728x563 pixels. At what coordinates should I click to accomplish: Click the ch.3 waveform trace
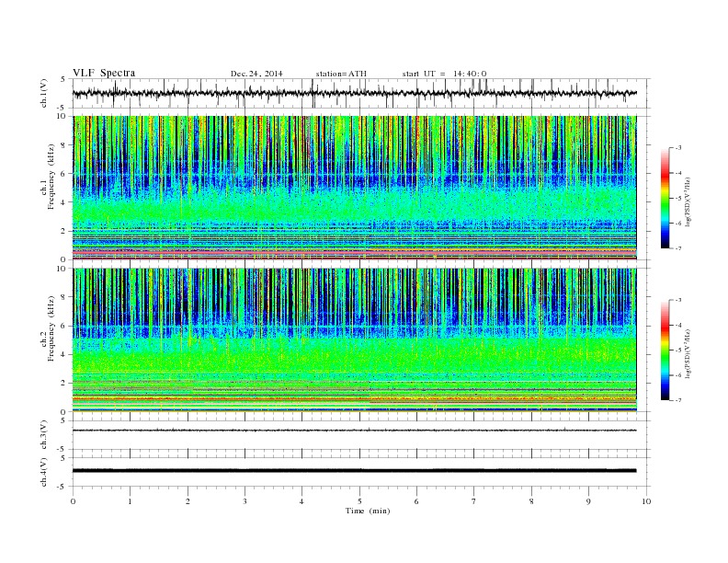click(354, 431)
